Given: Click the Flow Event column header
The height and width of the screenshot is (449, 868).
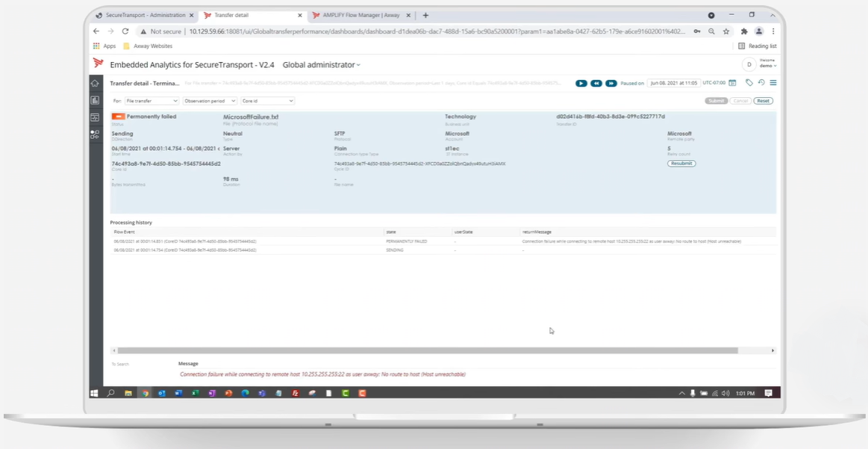Looking at the screenshot, I should tap(125, 232).
